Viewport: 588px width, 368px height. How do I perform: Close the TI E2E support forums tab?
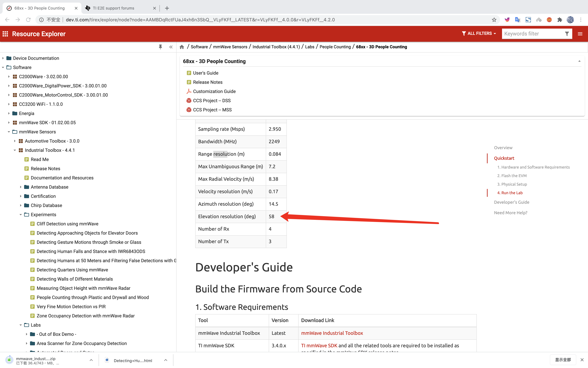(x=155, y=8)
